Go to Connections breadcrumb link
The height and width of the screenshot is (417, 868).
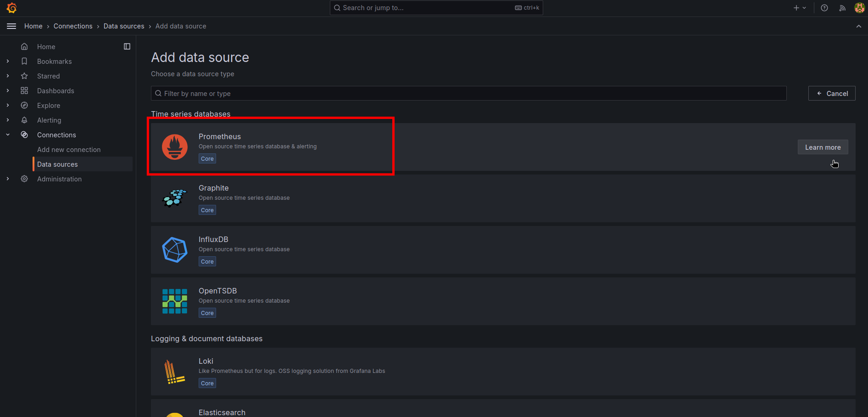(x=73, y=26)
